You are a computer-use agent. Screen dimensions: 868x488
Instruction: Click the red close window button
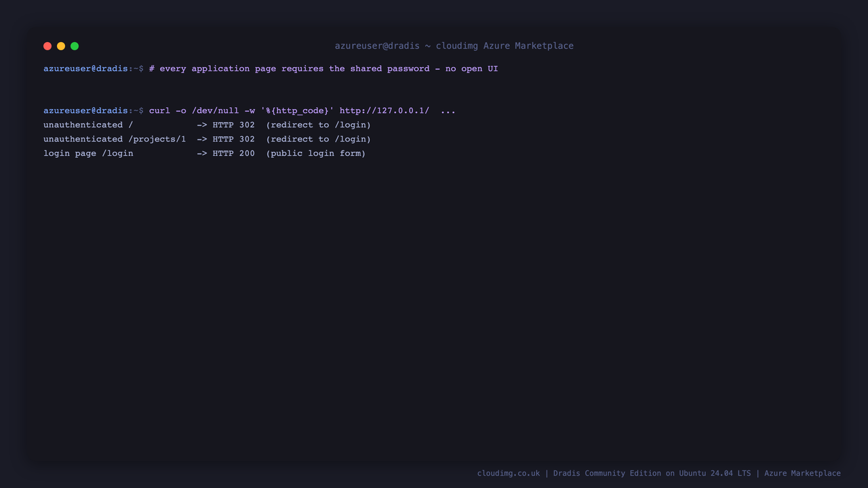[x=47, y=46]
